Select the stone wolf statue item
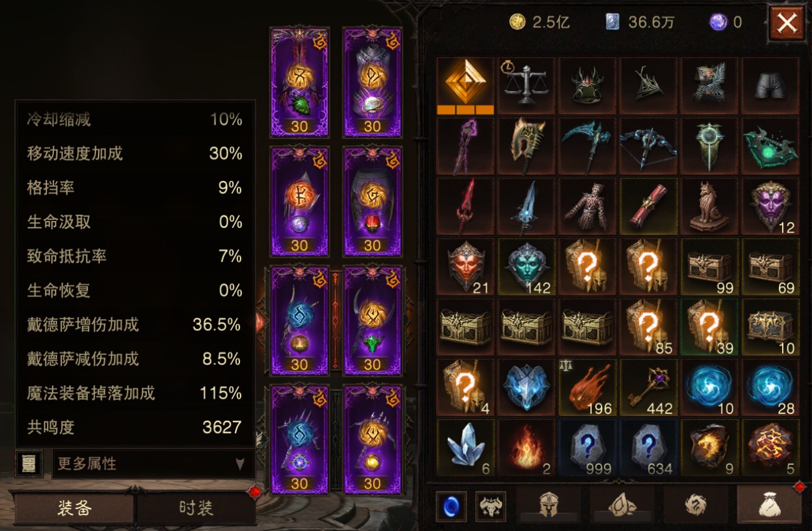Viewport: 812px width, 531px height. coord(709,206)
